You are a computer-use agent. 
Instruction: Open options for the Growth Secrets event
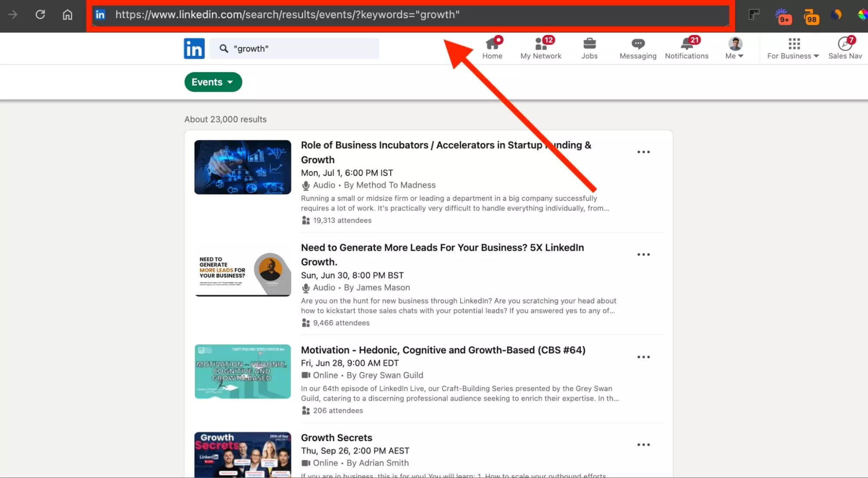click(x=644, y=444)
